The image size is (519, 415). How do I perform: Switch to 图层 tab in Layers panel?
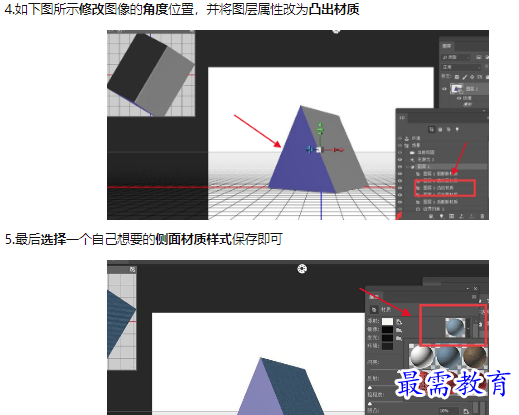point(447,46)
